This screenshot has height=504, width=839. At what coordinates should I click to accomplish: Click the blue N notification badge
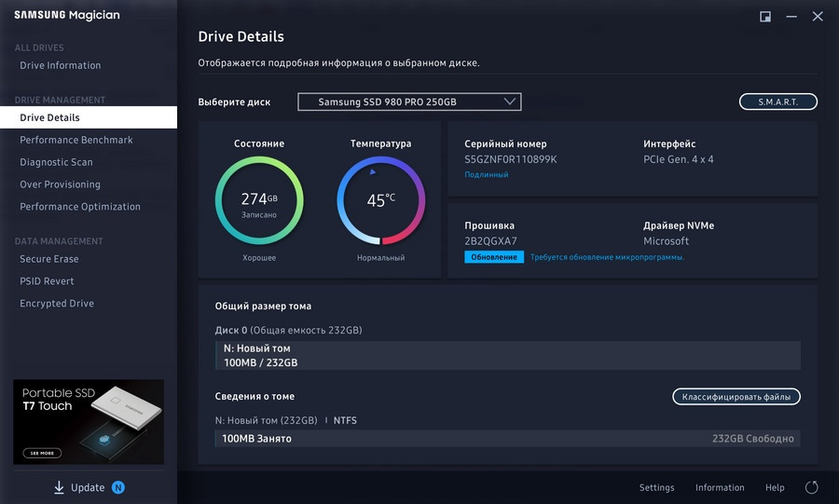[x=118, y=487]
